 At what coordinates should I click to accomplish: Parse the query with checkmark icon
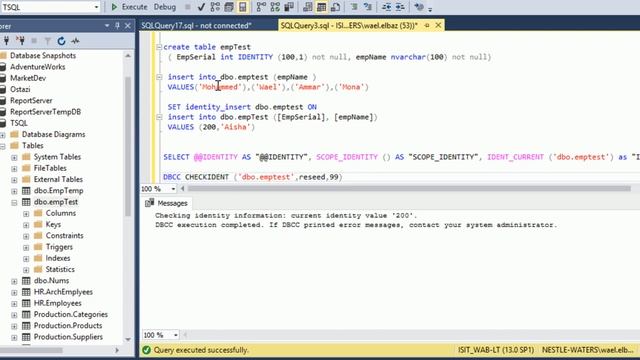[201, 7]
